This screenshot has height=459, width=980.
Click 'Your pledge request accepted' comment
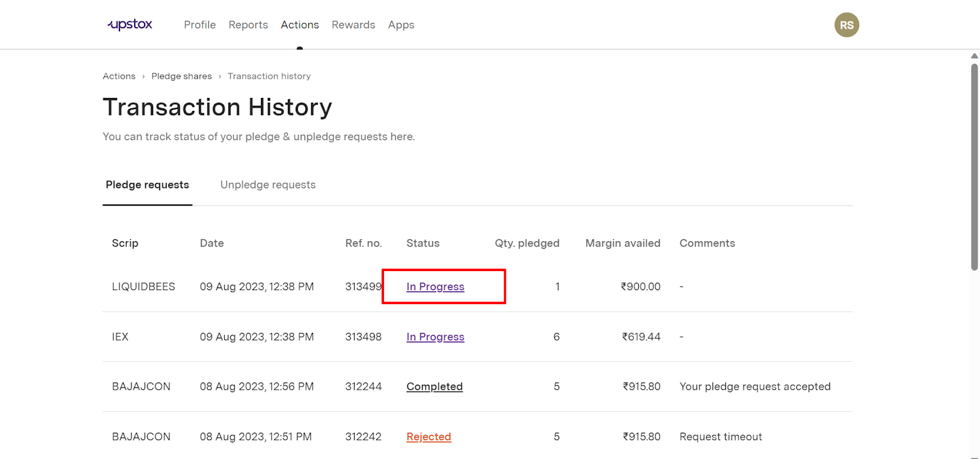point(755,386)
